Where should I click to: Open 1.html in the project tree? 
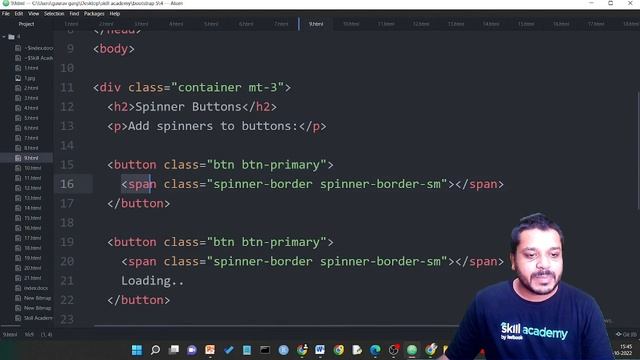coord(31,68)
